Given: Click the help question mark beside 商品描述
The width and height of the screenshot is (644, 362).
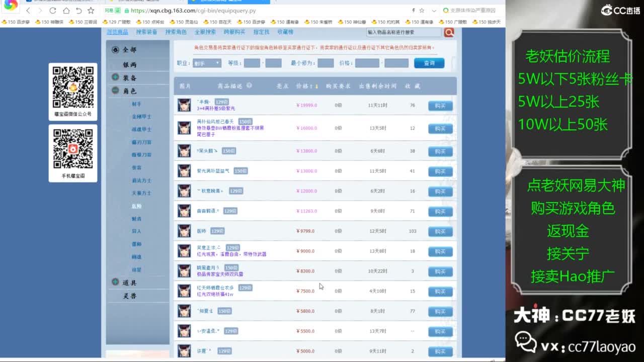Looking at the screenshot, I should 249,86.
